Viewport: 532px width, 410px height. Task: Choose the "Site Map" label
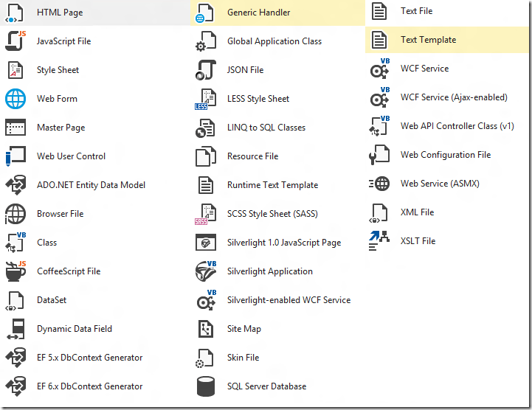pyautogui.click(x=244, y=329)
